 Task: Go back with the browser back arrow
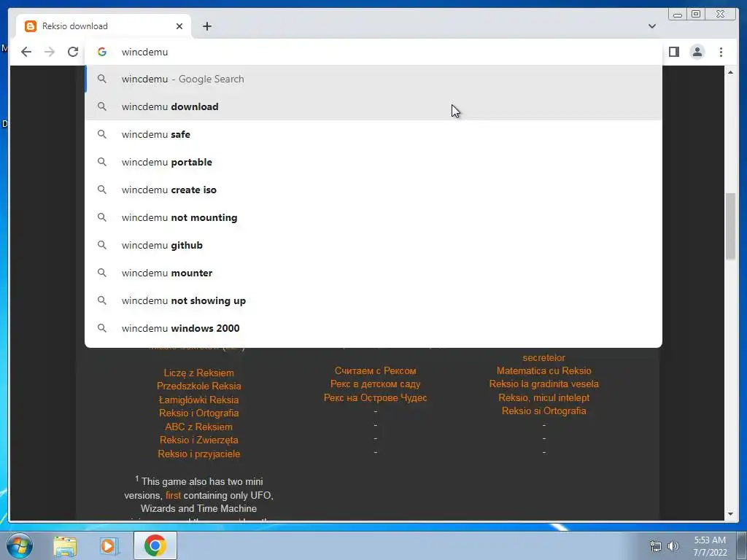(26, 52)
